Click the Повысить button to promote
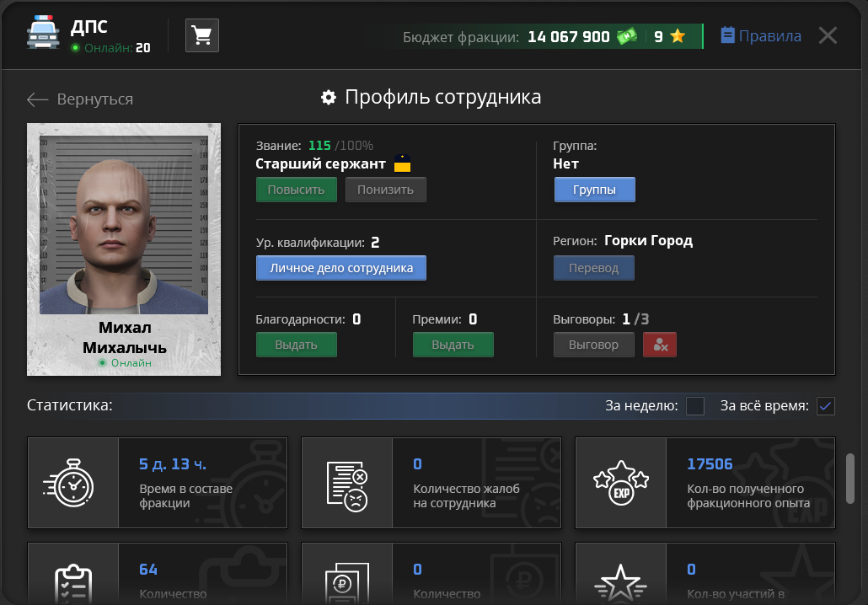The width and height of the screenshot is (868, 605). 296,189
